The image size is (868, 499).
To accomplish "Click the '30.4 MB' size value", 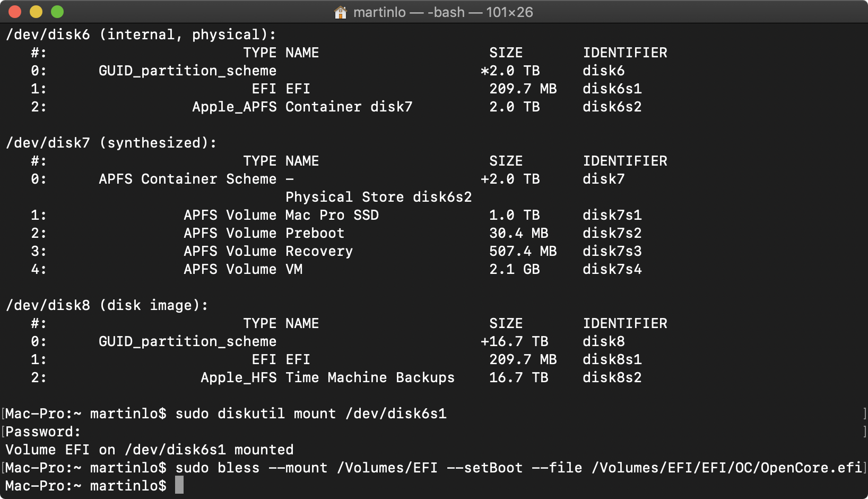I will pyautogui.click(x=519, y=233).
